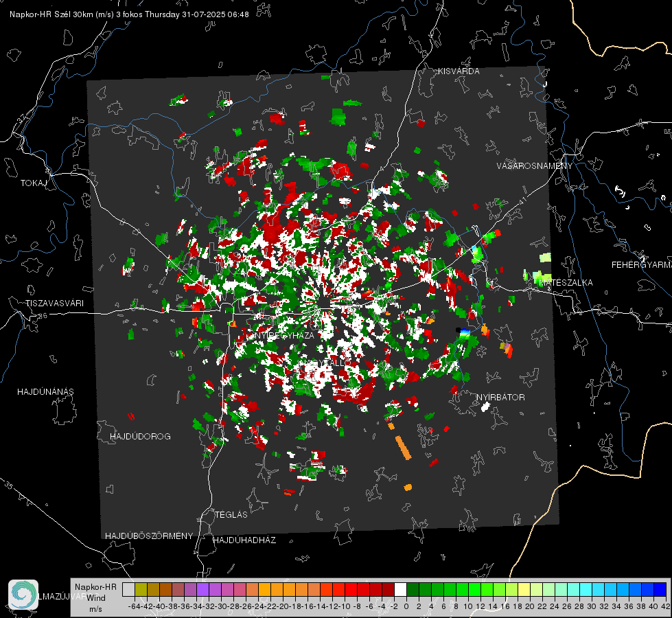
Task: Click the Napkor-HR label in the legend
Action: pyautogui.click(x=95, y=587)
